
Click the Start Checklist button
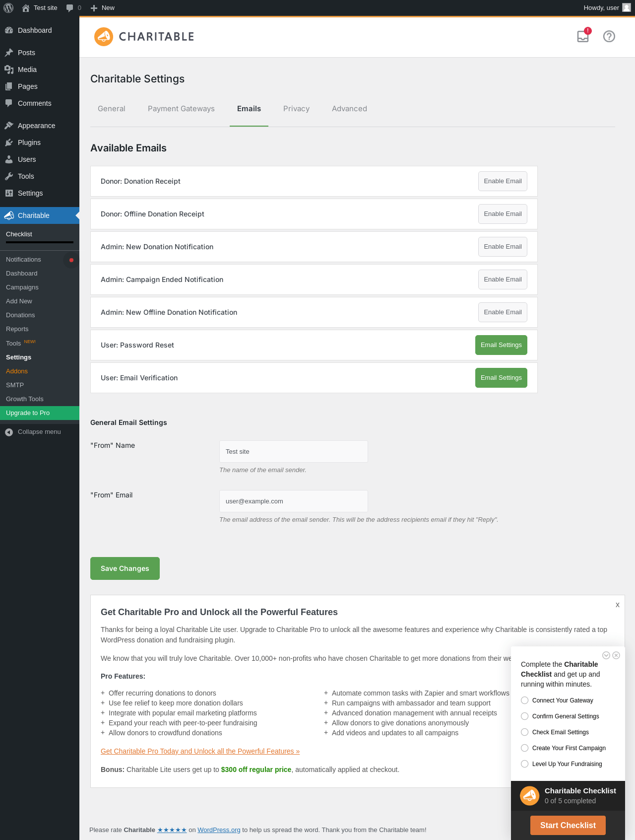(x=568, y=825)
